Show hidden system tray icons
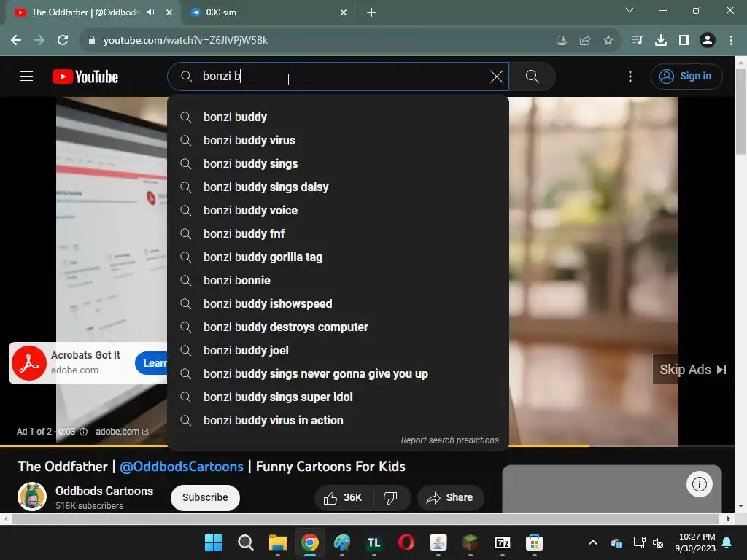The width and height of the screenshot is (747, 560). pos(592,542)
